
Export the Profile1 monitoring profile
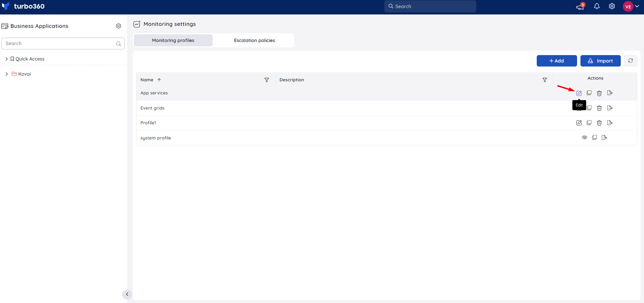[x=610, y=123]
